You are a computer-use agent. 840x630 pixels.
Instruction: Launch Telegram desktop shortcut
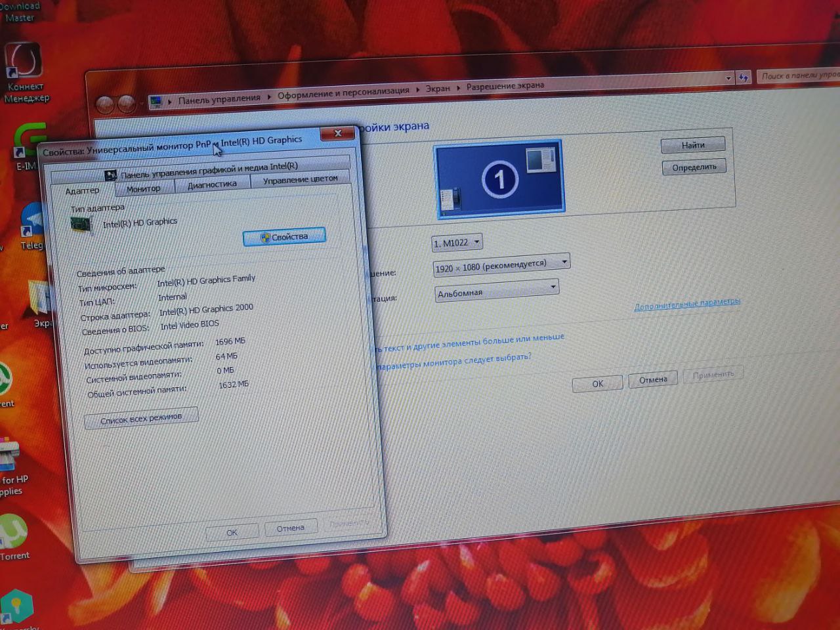point(31,226)
